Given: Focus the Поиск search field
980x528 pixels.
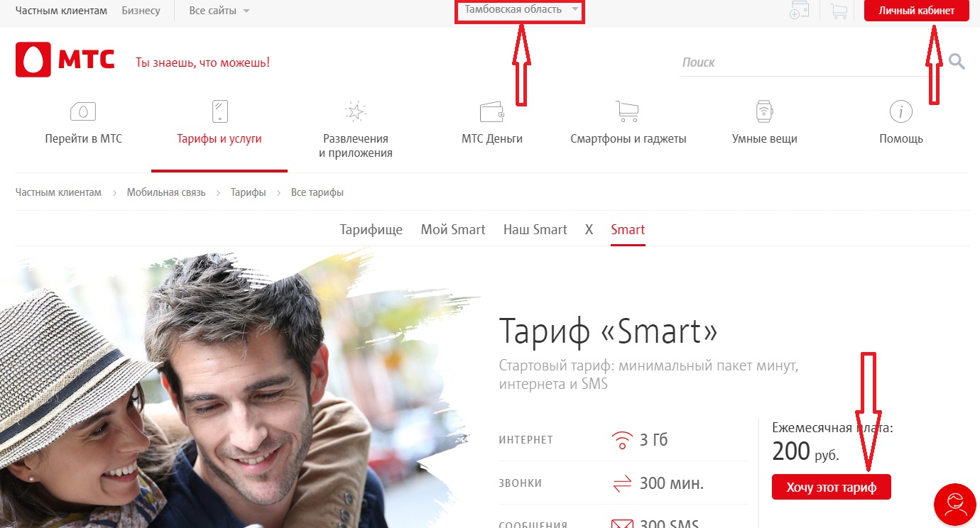Looking at the screenshot, I should pos(811,62).
